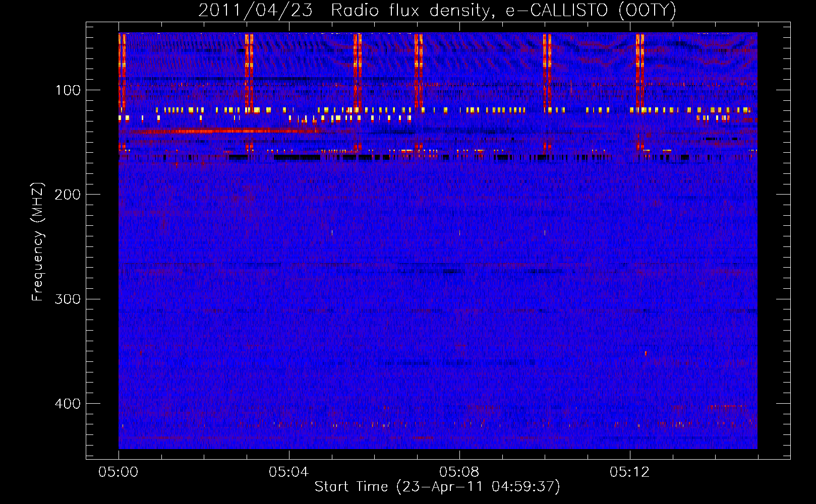816x504 pixels.
Task: Click the plot title '2011/04/23 Radio flux density'
Action: (x=345, y=11)
